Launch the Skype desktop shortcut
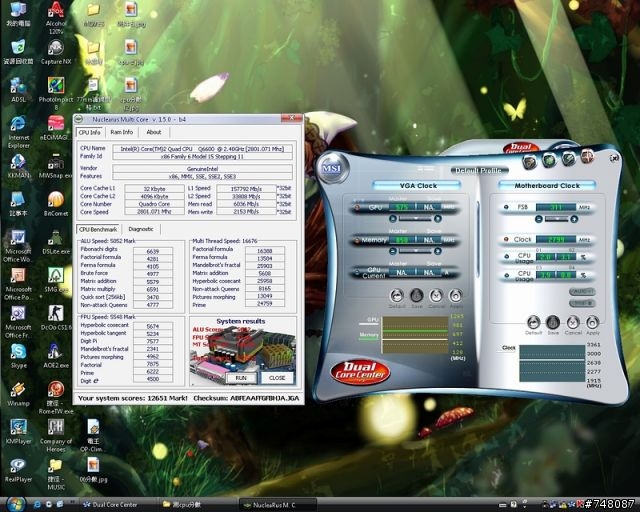The image size is (640, 512). click(18, 356)
